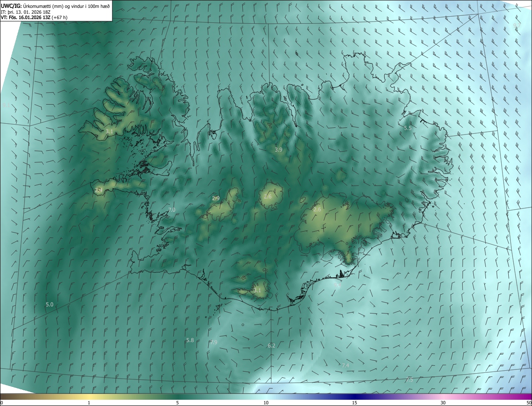Image resolution: width=532 pixels, height=406 pixels.
Task: Click the 7.5 value near the bottom right
Action: coord(409,380)
